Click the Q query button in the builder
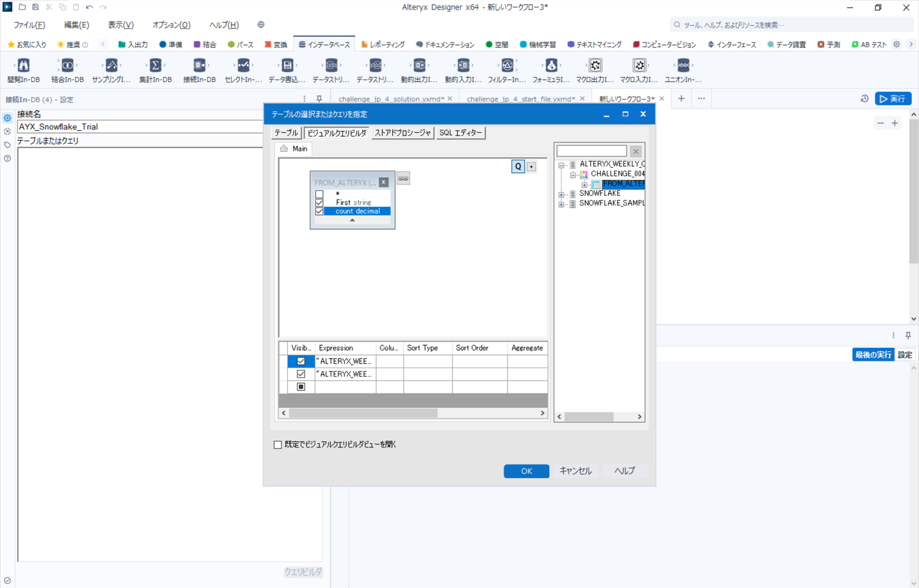This screenshot has height=588, width=919. click(x=518, y=166)
